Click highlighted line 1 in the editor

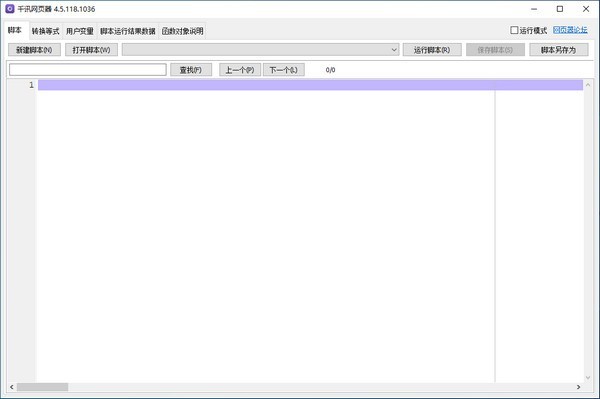[x=310, y=85]
